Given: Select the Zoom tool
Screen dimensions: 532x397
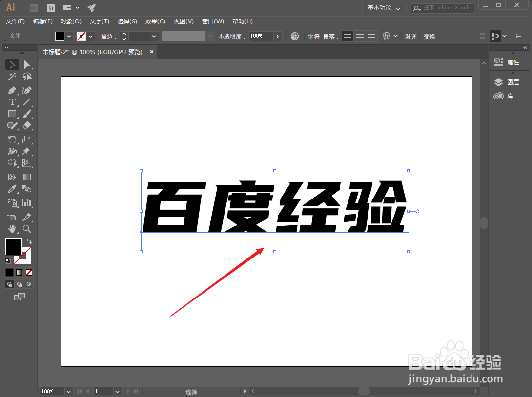Looking at the screenshot, I should click(x=27, y=229).
